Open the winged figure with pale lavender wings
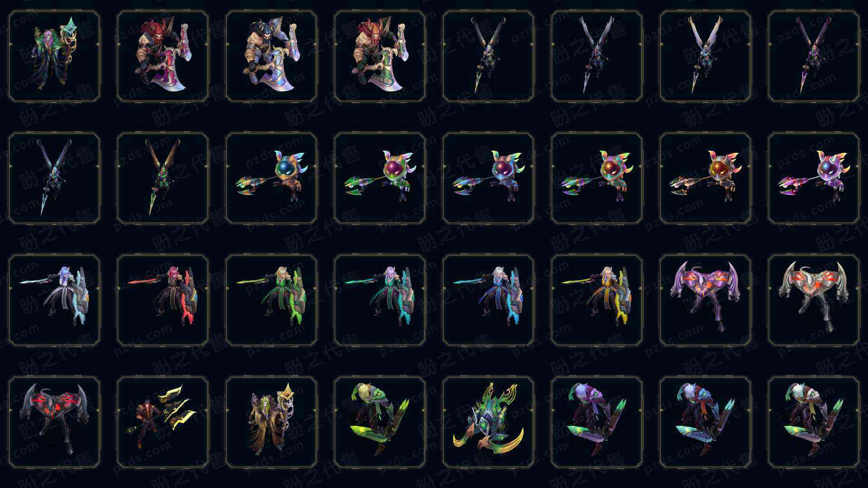Image resolution: width=868 pixels, height=488 pixels. point(705,56)
